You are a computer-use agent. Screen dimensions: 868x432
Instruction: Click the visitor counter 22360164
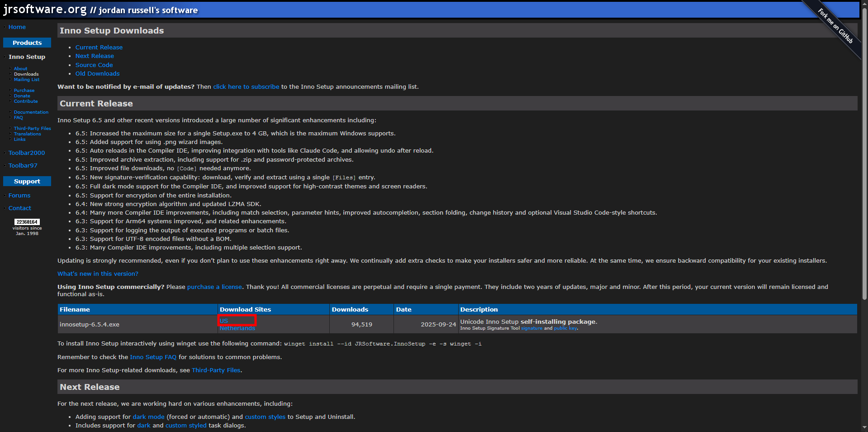click(x=27, y=222)
